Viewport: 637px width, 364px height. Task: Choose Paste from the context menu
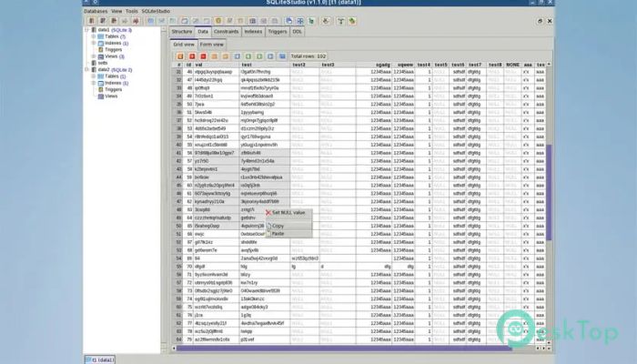pyautogui.click(x=288, y=234)
